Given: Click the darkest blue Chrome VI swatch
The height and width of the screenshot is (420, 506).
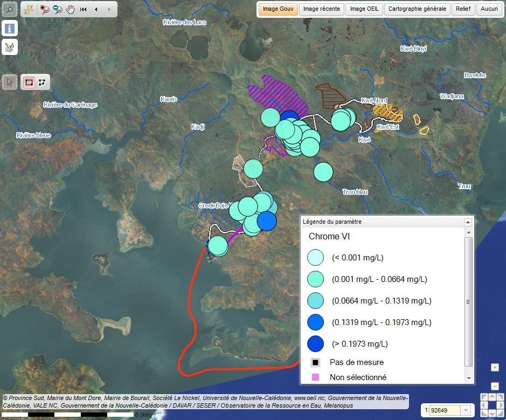Looking at the screenshot, I should click(x=315, y=343).
